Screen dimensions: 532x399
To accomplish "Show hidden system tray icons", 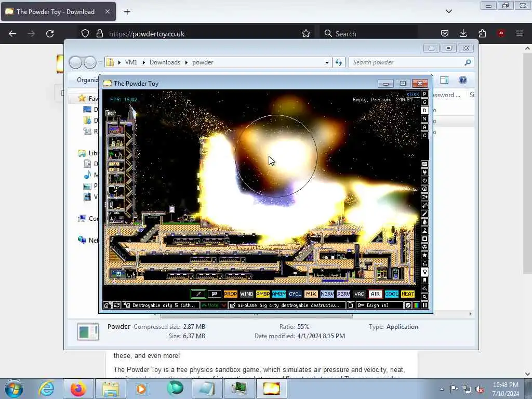I will [442, 389].
